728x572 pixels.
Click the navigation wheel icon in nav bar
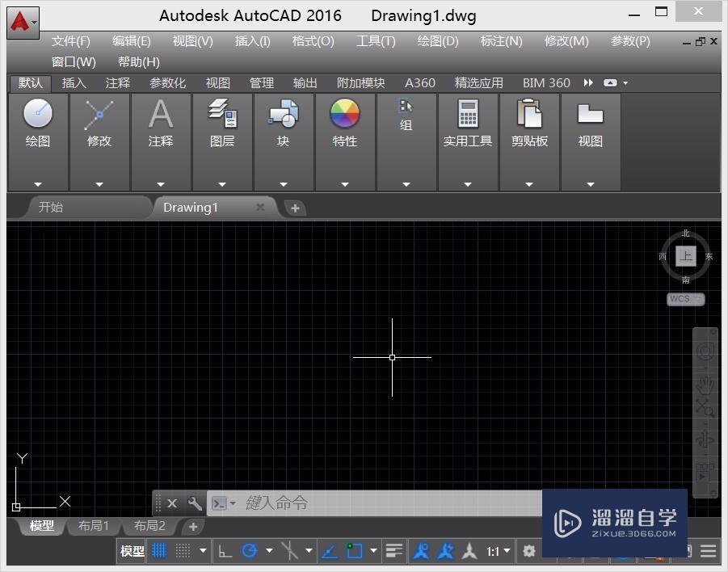coord(705,351)
